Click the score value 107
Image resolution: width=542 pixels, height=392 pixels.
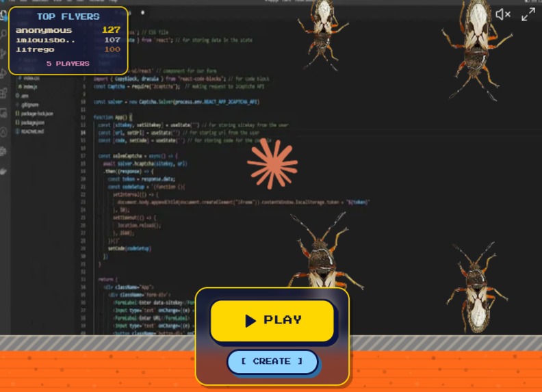[112, 40]
